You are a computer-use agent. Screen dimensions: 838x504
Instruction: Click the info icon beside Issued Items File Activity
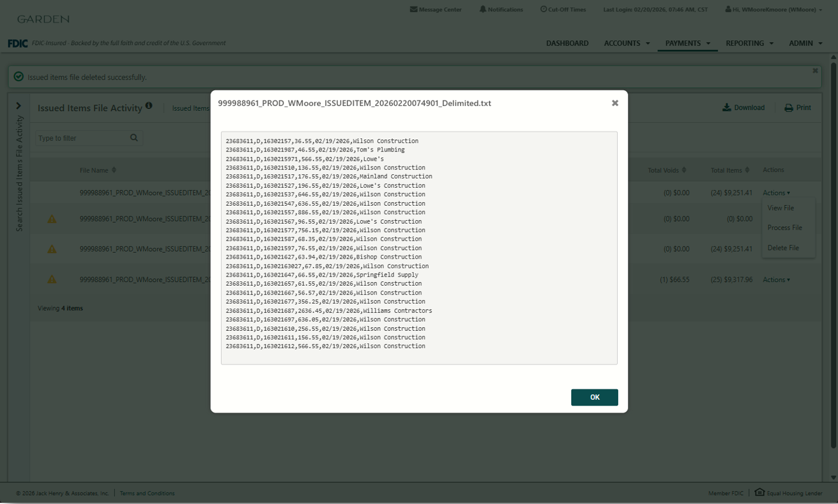[149, 106]
